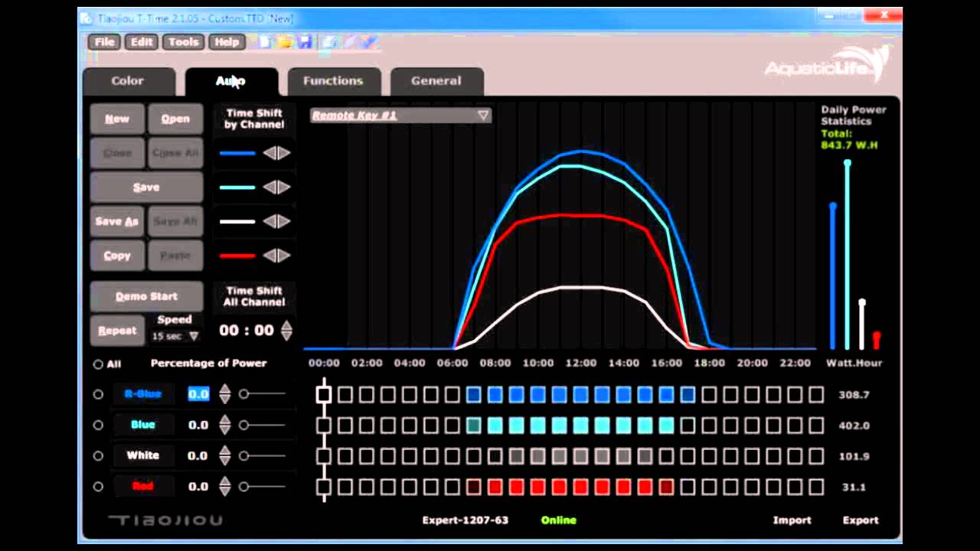Click the R-Blue percentage value field
Image resolution: width=980 pixels, height=551 pixels.
(198, 394)
